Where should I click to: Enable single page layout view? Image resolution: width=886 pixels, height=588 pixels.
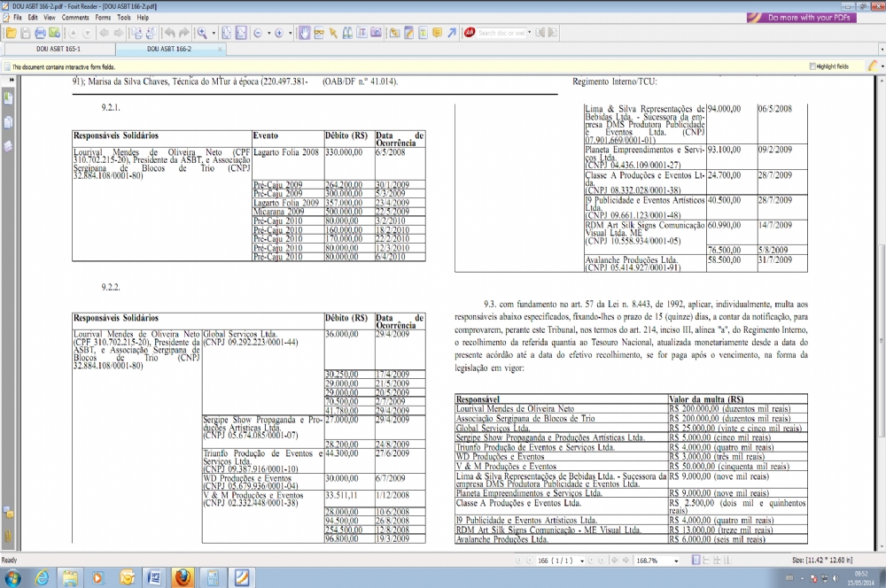click(x=696, y=561)
